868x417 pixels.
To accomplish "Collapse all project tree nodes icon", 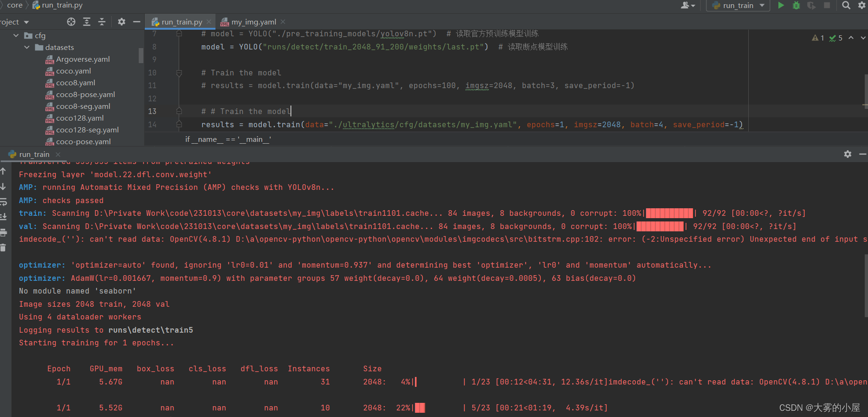I will click(102, 22).
